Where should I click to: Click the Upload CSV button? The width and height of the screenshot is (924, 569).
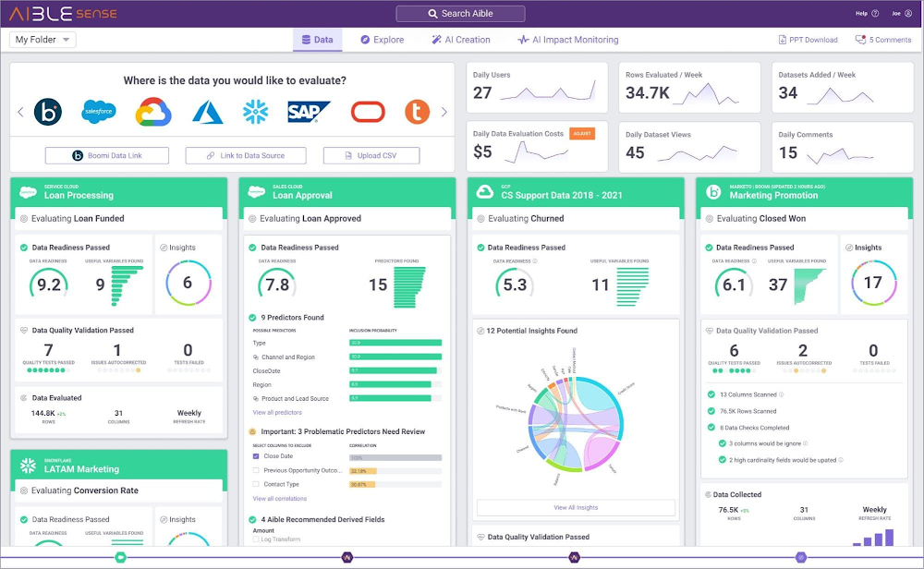coord(371,155)
